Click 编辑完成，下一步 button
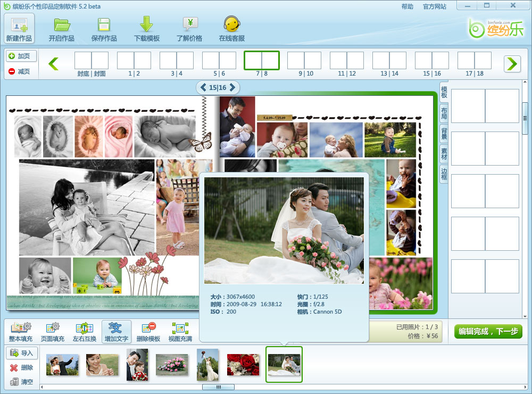The image size is (532, 394). 488,331
